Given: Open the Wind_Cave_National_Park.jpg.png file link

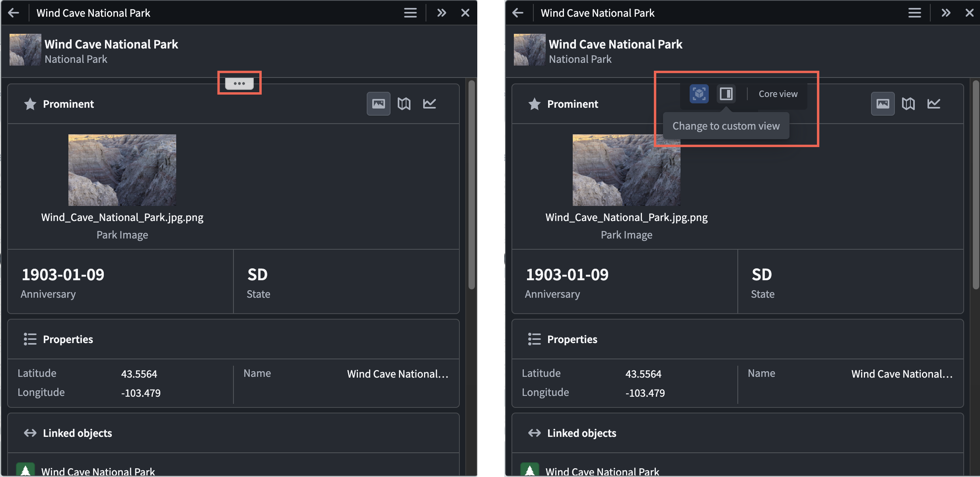Looking at the screenshot, I should click(x=122, y=217).
